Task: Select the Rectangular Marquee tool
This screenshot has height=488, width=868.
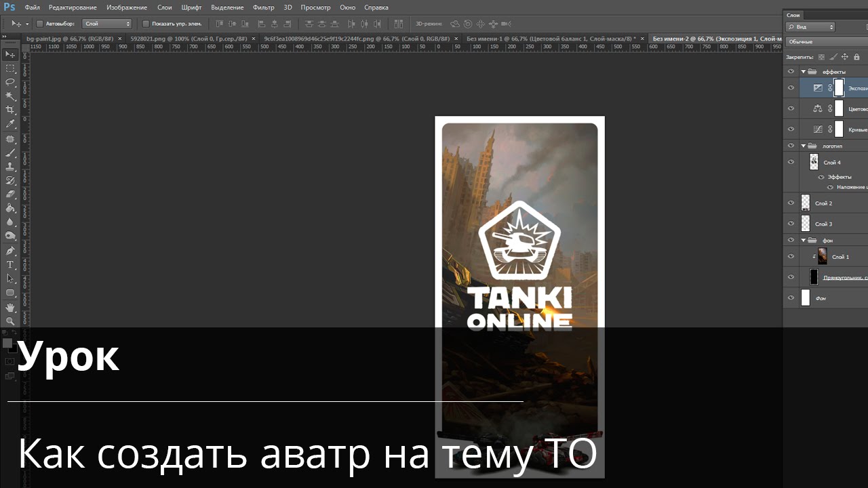Action: coord(10,68)
